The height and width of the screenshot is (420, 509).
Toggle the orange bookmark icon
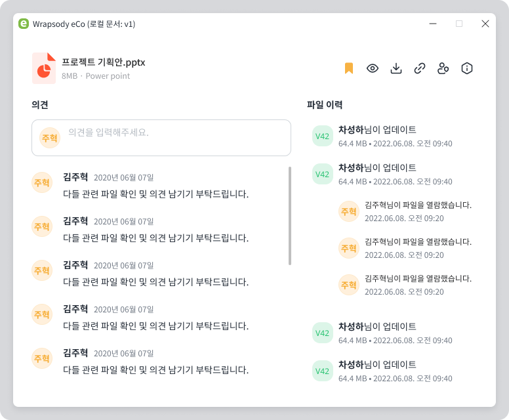[349, 68]
